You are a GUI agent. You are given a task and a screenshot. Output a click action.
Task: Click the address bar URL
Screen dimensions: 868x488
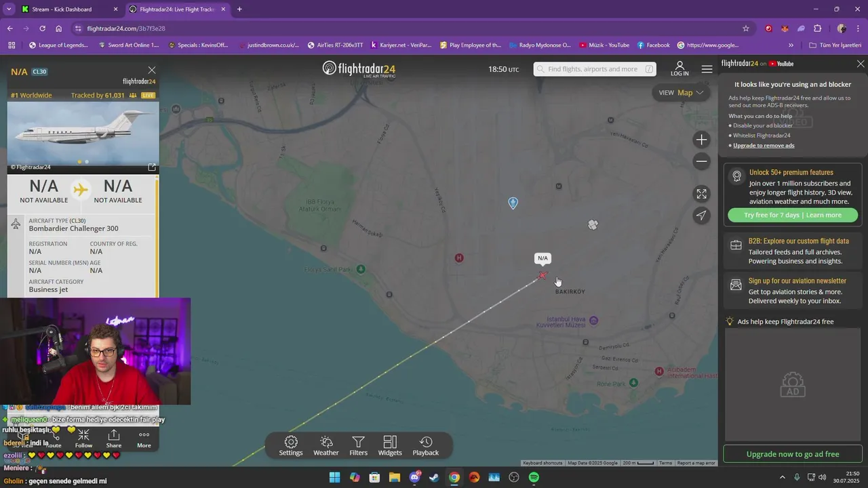tap(126, 28)
